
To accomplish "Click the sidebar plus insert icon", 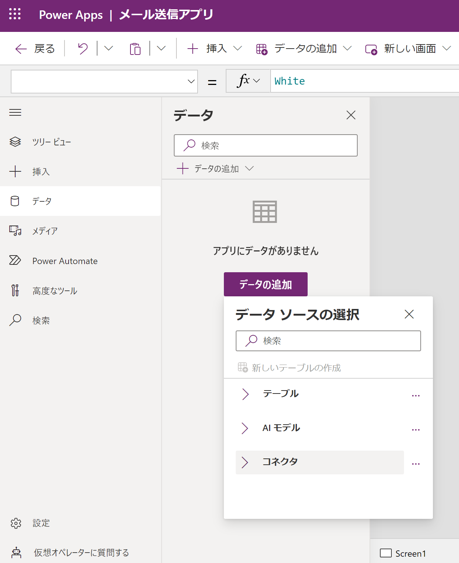I will [x=15, y=172].
